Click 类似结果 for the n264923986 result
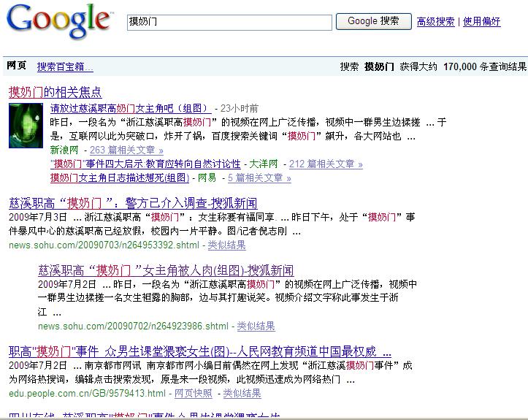Viewport: 528px width, 420px height. 256,326
